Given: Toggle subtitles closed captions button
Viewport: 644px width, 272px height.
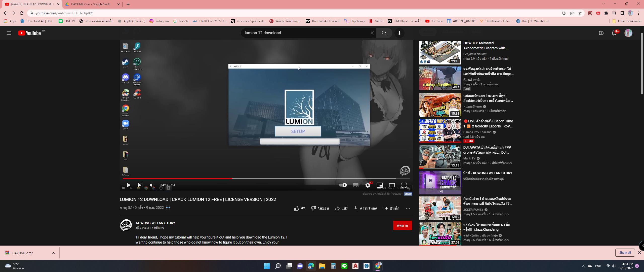Looking at the screenshot, I should pos(355,185).
